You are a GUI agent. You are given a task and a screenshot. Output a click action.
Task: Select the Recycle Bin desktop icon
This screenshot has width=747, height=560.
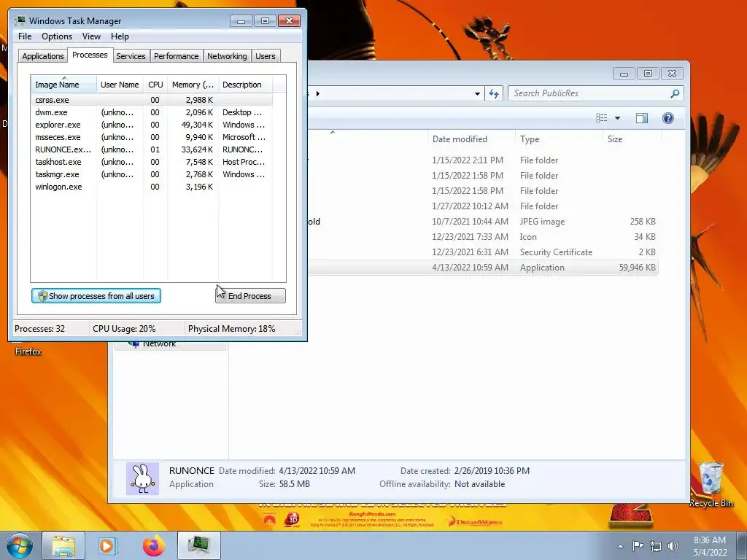pyautogui.click(x=711, y=484)
